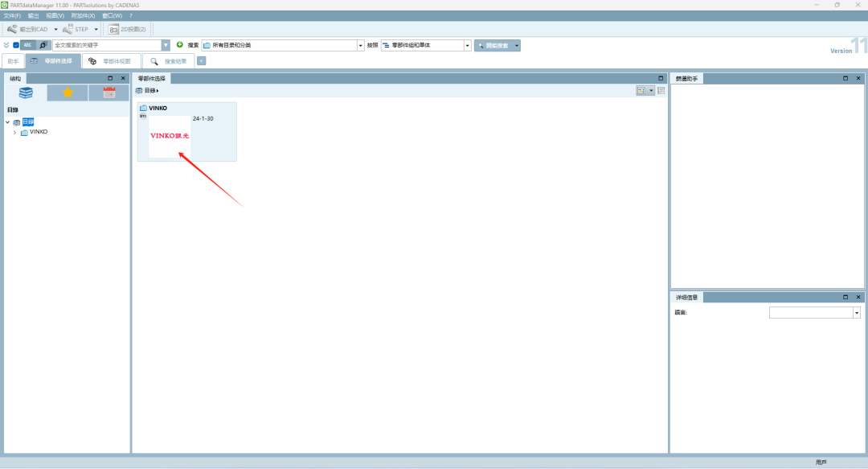
Task: Switch to the 搜索结果 tab
Action: click(169, 61)
